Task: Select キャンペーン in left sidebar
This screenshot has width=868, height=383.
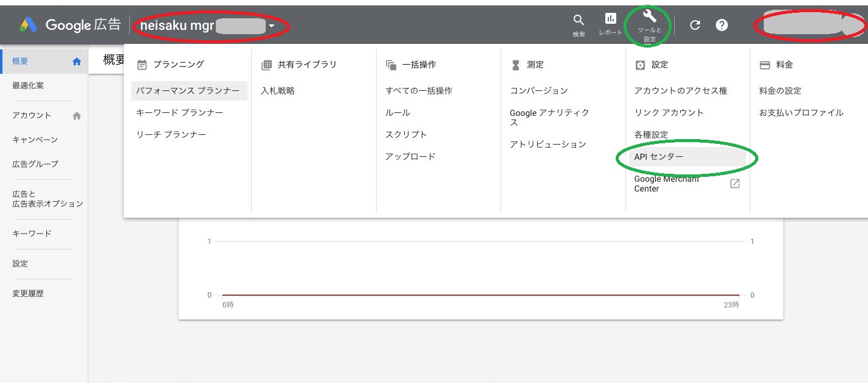Action: pyautogui.click(x=35, y=140)
